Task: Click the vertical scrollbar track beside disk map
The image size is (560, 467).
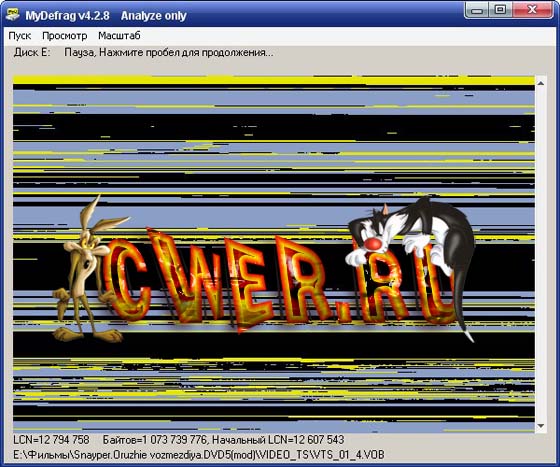Action: pyautogui.click(x=540, y=254)
